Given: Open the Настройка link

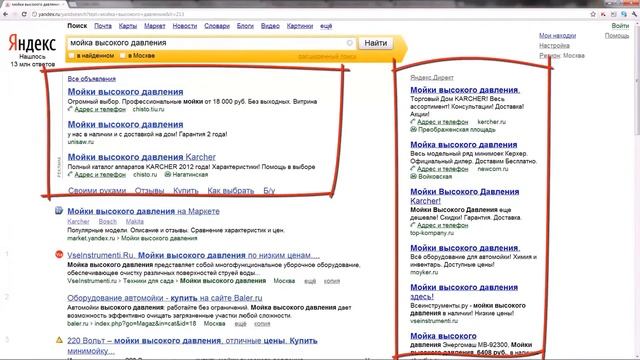Looking at the screenshot, I should pyautogui.click(x=554, y=45).
